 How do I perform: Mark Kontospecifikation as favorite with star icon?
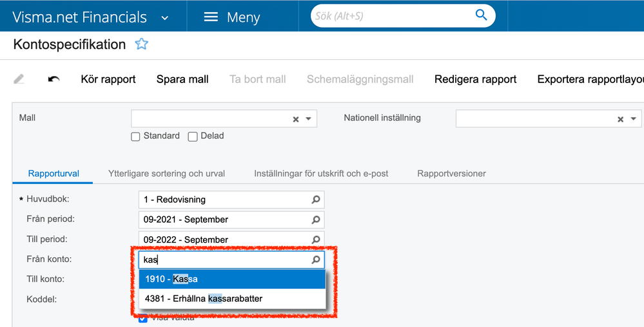(x=141, y=44)
